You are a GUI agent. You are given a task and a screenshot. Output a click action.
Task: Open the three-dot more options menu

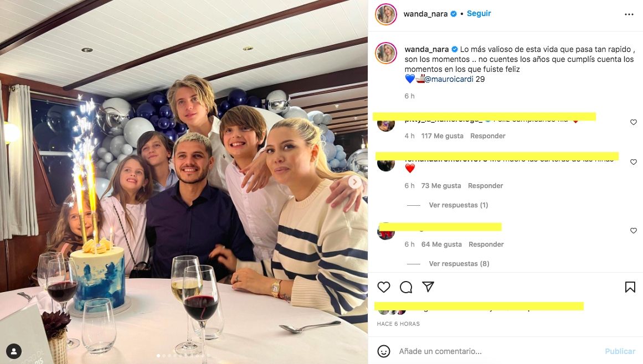[x=629, y=14]
